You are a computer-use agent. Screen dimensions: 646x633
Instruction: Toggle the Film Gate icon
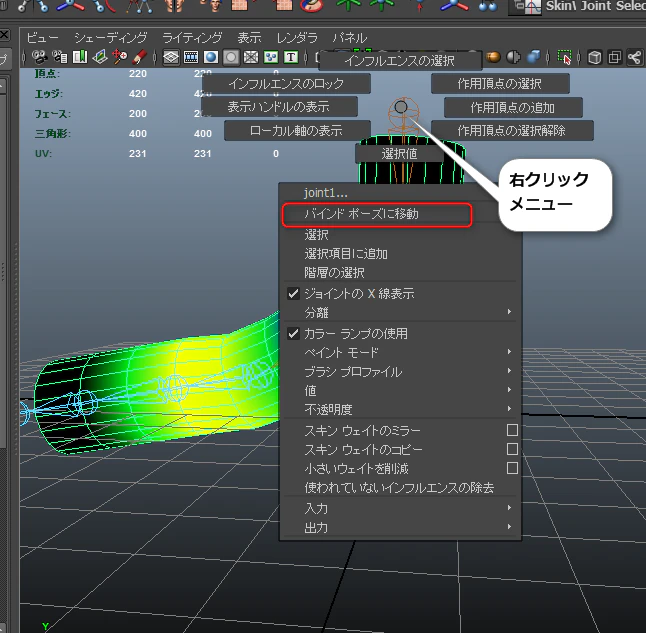(x=191, y=57)
